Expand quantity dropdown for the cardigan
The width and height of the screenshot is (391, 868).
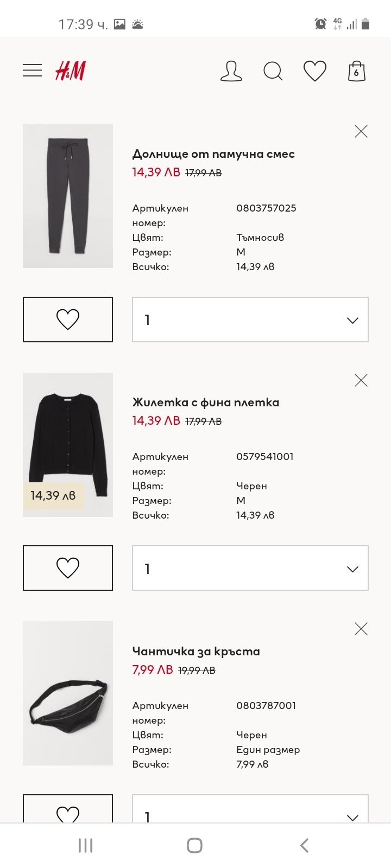(250, 568)
